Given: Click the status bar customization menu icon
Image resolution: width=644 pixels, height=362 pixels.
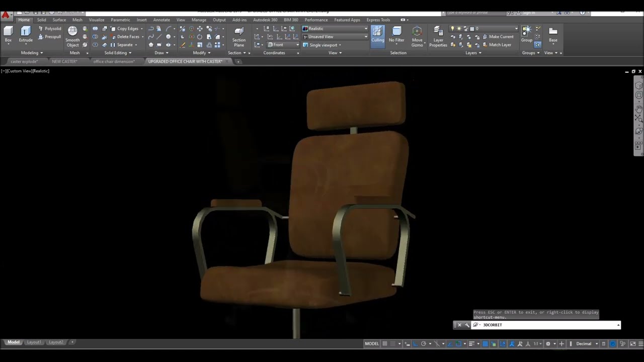Looking at the screenshot, I should click(x=640, y=344).
